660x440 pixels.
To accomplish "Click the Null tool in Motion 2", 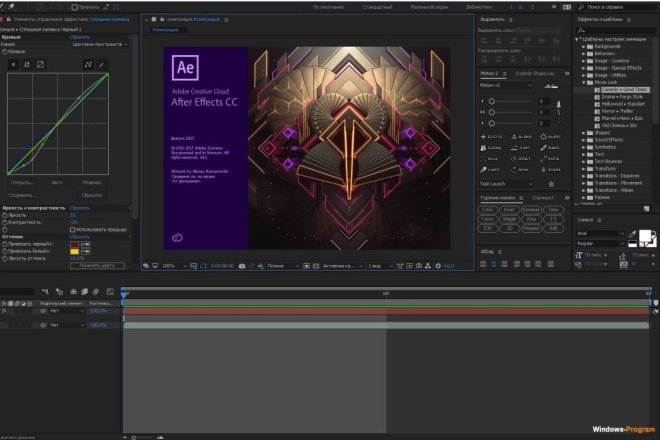I will [x=490, y=159].
